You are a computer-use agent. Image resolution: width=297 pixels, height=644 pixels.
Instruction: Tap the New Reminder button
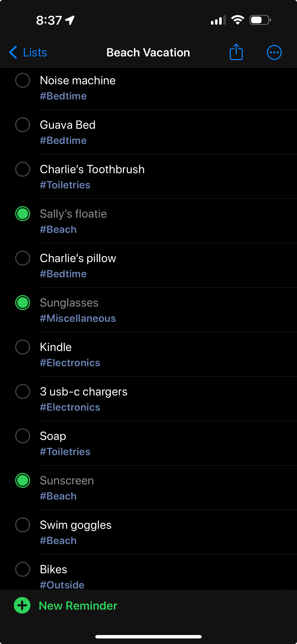pyautogui.click(x=65, y=606)
